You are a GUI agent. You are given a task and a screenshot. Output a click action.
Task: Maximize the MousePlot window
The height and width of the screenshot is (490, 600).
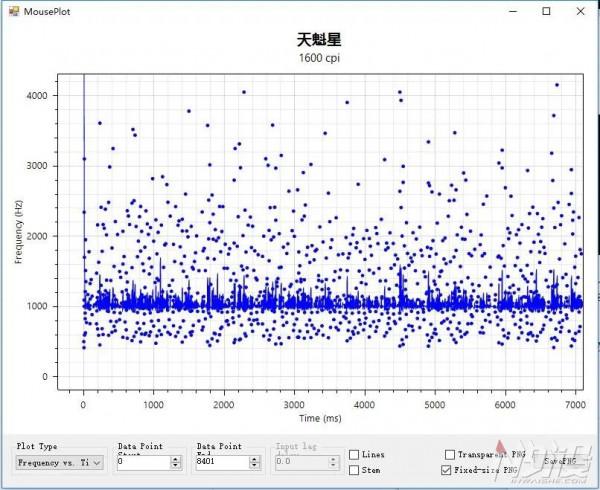546,11
